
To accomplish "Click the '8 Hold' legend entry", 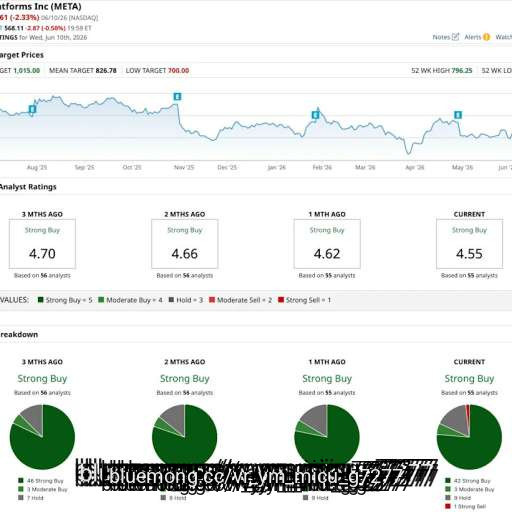I will (x=173, y=498).
